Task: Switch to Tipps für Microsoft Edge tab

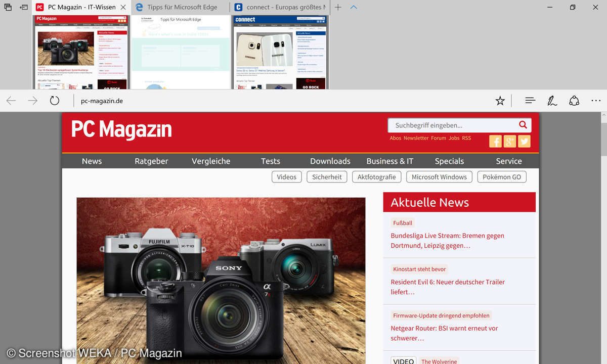Action: [x=182, y=8]
